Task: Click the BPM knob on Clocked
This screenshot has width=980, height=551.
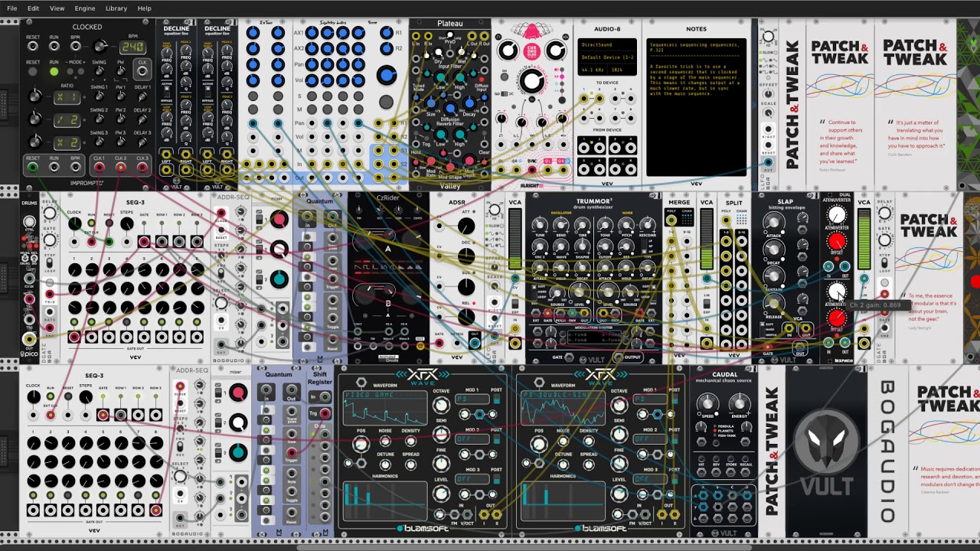Action: point(99,46)
